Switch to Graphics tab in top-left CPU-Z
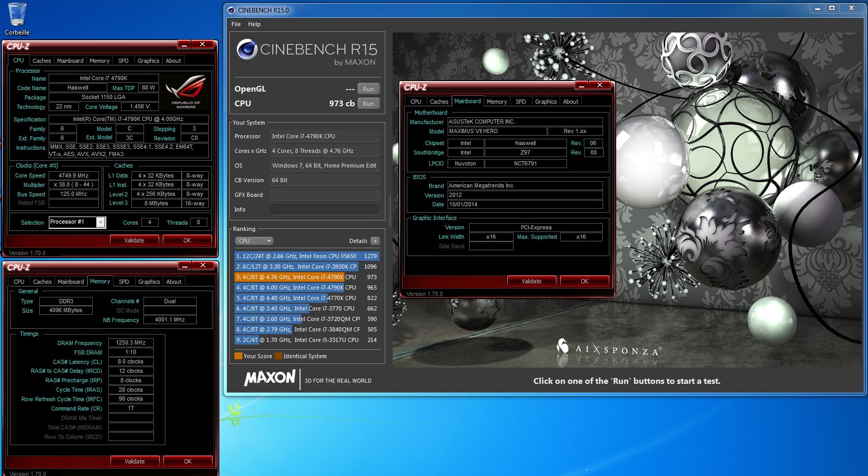This screenshot has height=476, width=868. tap(149, 61)
